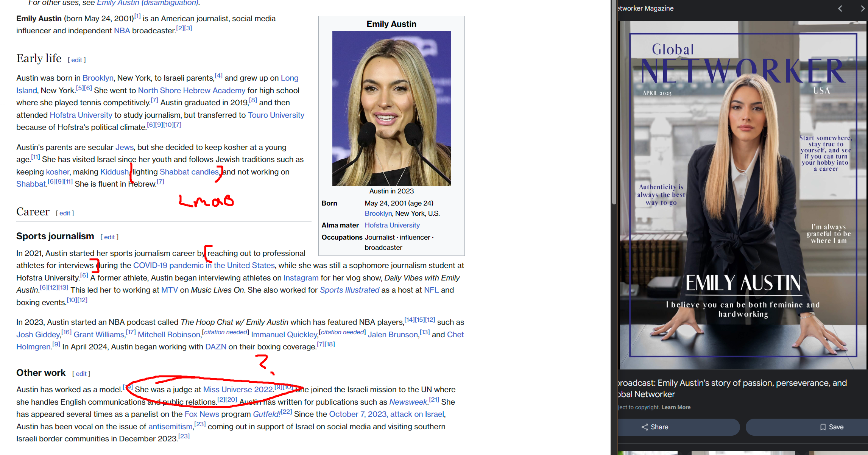Click citation [8] after graduated in 2019
Viewport: 868px width, 455px height.
(x=253, y=100)
